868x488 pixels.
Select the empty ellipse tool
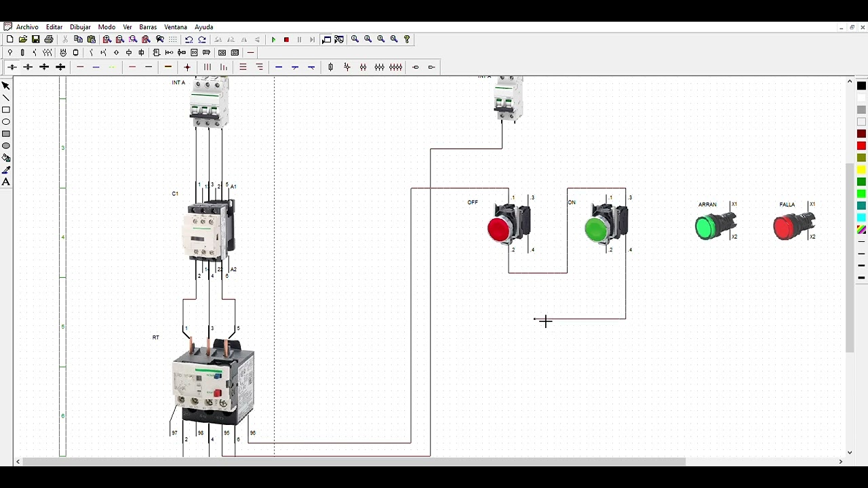click(6, 122)
